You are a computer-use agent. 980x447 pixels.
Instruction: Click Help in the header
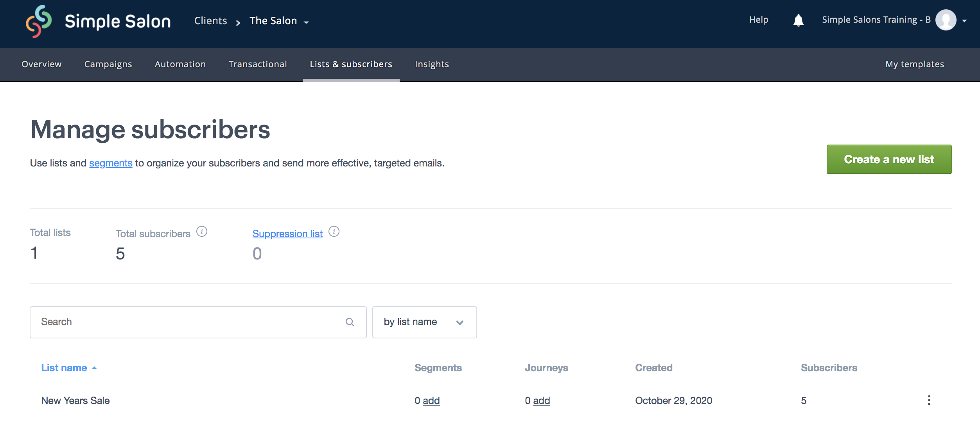click(759, 20)
